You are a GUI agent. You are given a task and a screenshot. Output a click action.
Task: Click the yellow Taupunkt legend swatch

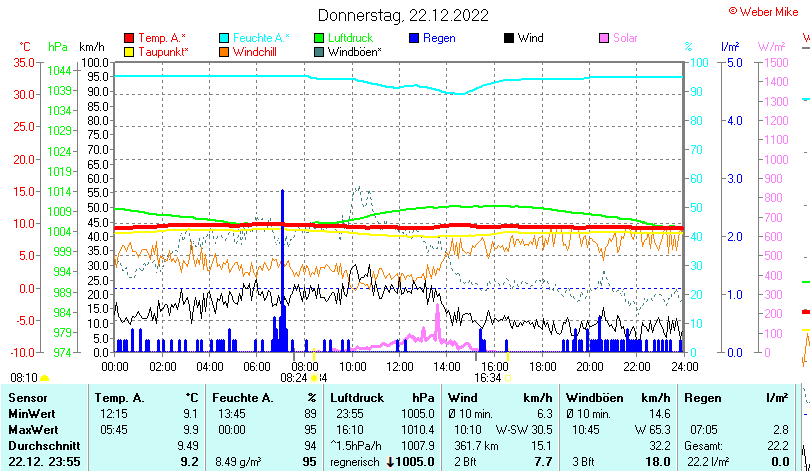pos(128,51)
